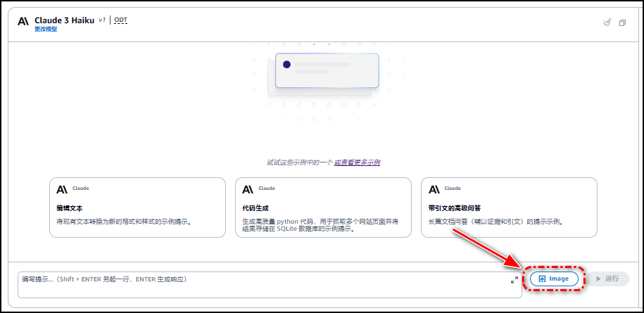Click the broom clear-chat icon
644x313 pixels.
pos(607,23)
